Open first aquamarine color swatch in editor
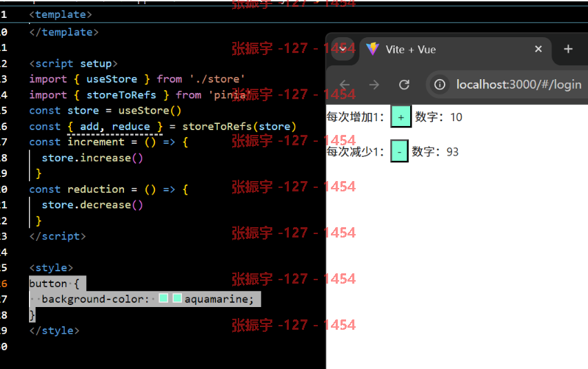This screenshot has height=369, width=588. [163, 298]
